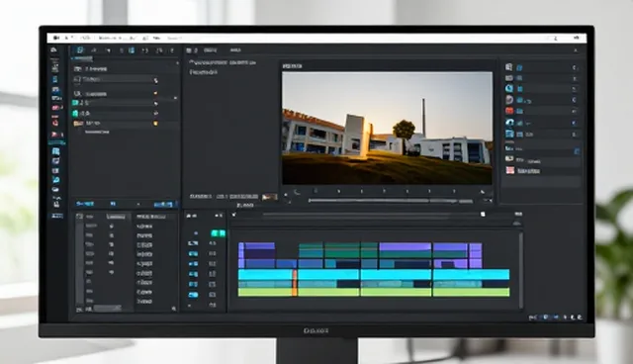The height and width of the screenshot is (364, 633).
Task: Click the orange marker on the timeline tracks
Action: [x=295, y=283]
